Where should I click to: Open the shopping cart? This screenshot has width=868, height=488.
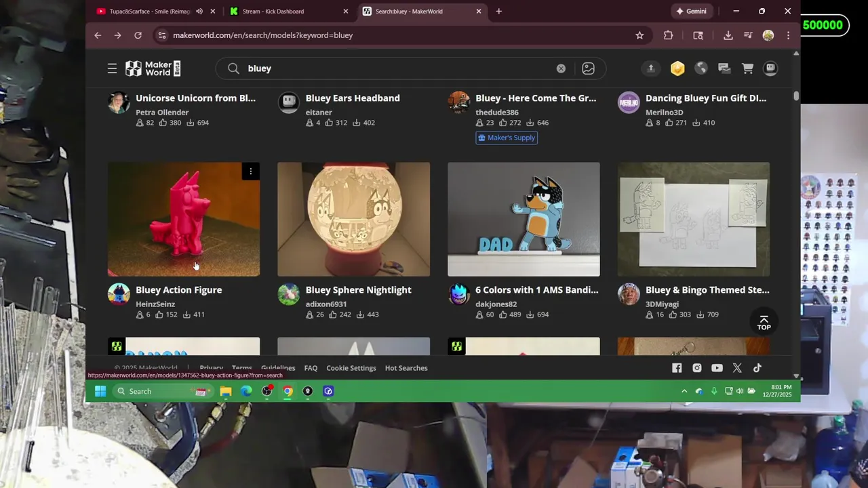point(747,68)
